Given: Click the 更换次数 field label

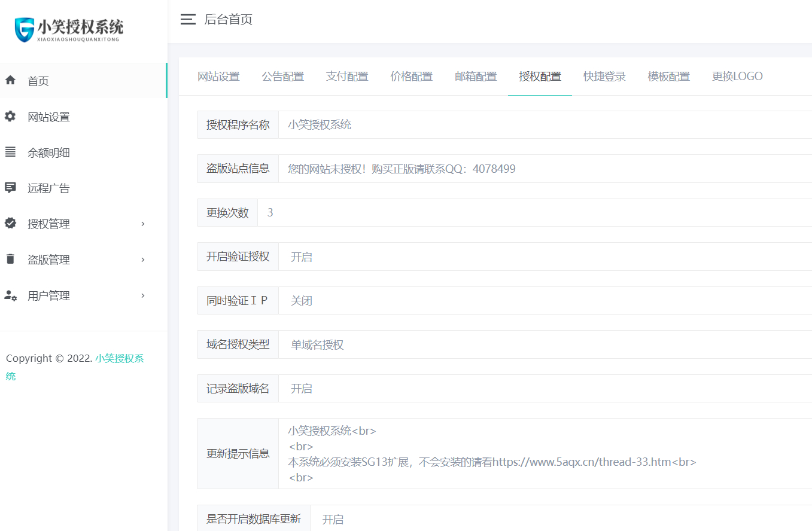Looking at the screenshot, I should (227, 212).
